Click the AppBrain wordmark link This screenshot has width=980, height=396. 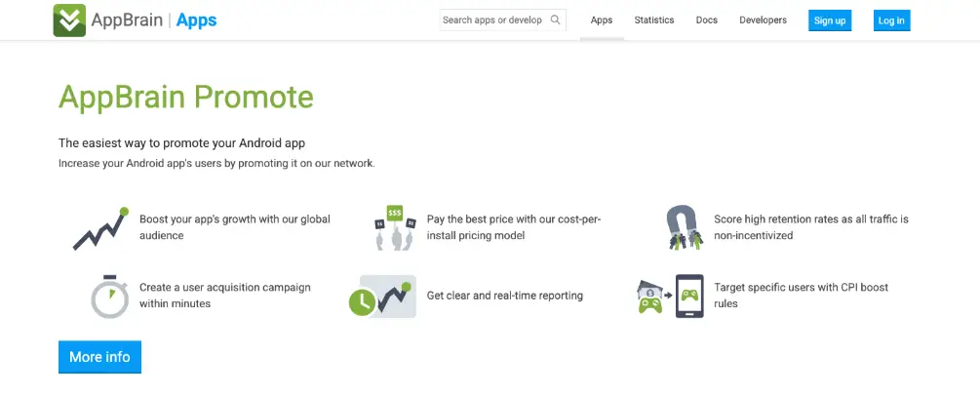[x=127, y=20]
